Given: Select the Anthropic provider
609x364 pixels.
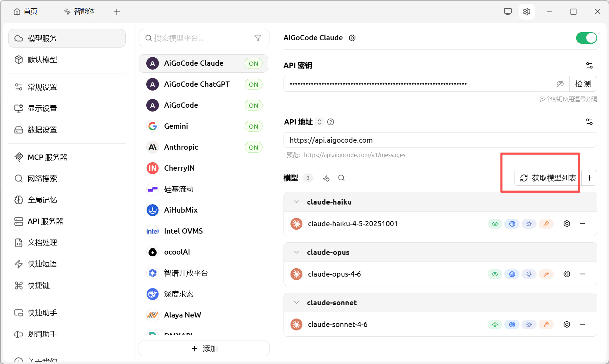Looking at the screenshot, I should pyautogui.click(x=203, y=147).
